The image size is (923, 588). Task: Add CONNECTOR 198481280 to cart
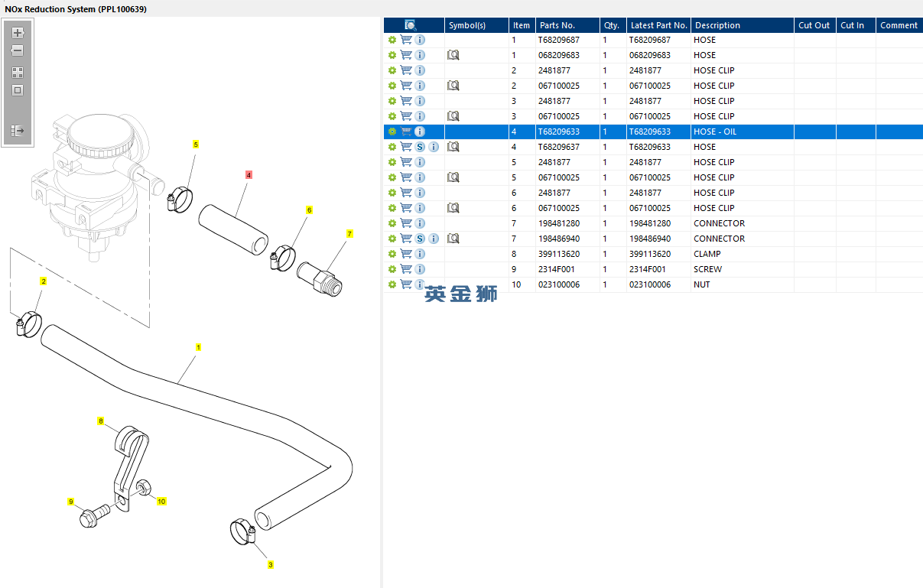tap(406, 223)
